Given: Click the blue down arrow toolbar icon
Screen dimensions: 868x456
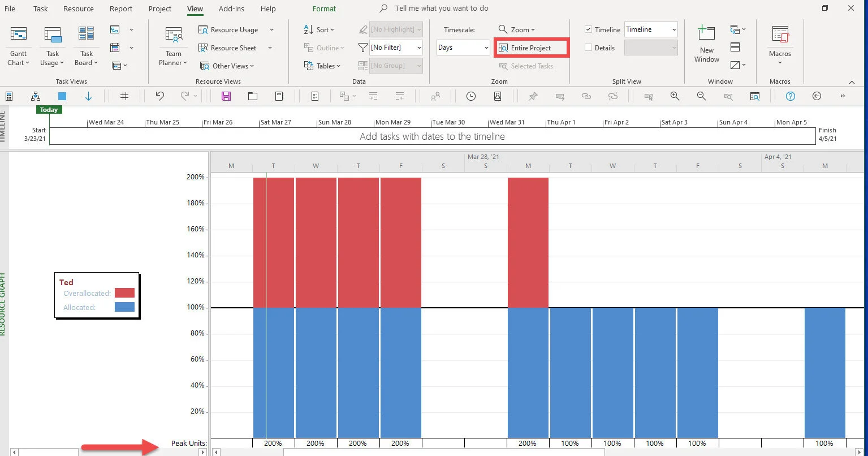Looking at the screenshot, I should click(88, 96).
